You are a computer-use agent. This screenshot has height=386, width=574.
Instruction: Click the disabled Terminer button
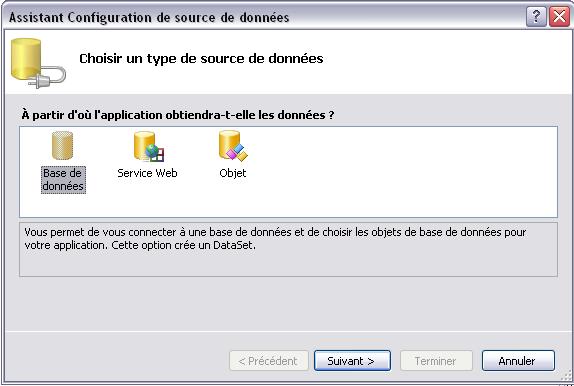(x=436, y=361)
